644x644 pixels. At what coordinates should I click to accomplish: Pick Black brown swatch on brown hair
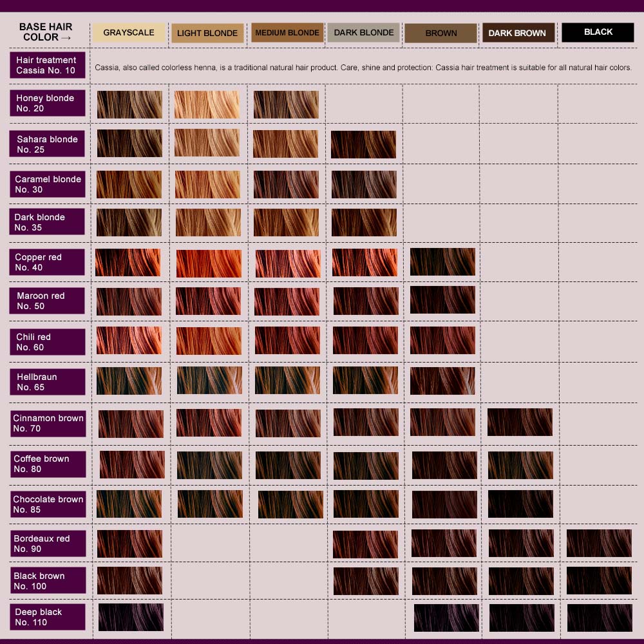click(x=445, y=582)
